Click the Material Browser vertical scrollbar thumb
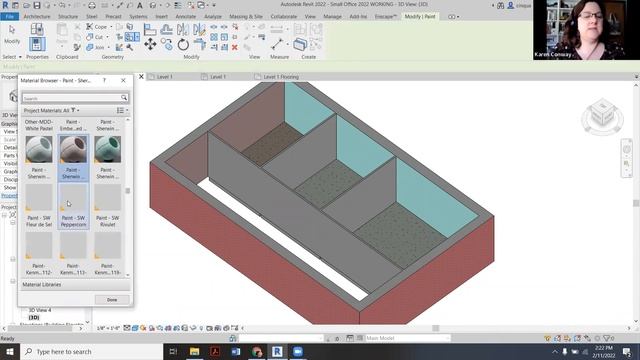This screenshot has width=640, height=360. 128,191
